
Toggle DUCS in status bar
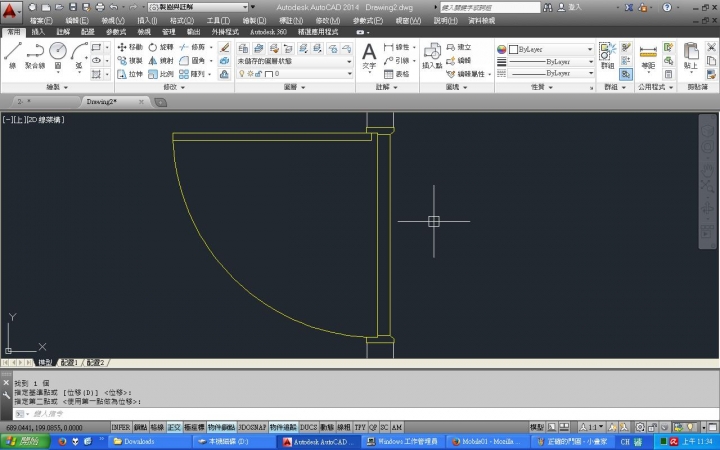308,428
